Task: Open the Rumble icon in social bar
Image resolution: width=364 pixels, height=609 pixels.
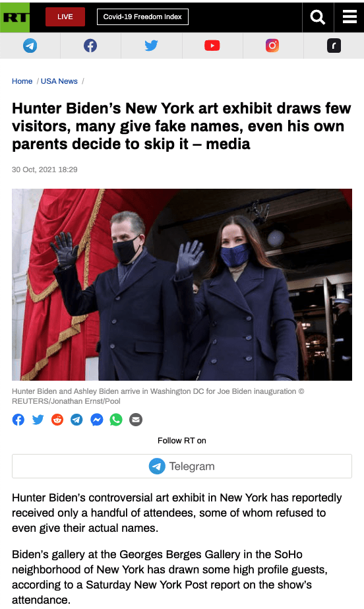Action: pyautogui.click(x=334, y=46)
